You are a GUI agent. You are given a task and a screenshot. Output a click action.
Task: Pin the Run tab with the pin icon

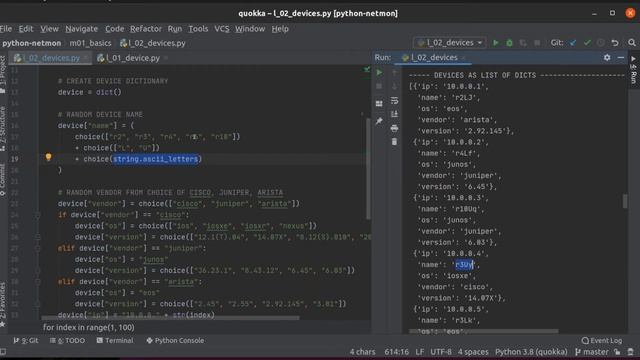379,121
